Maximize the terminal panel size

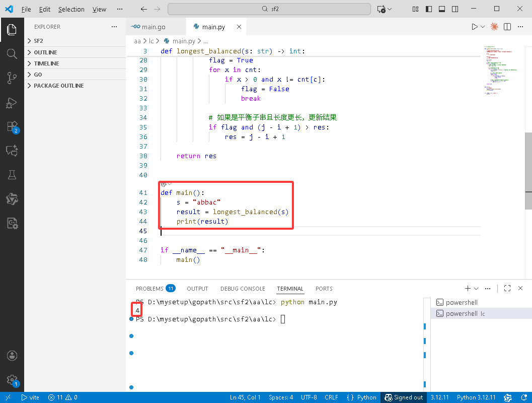click(507, 288)
